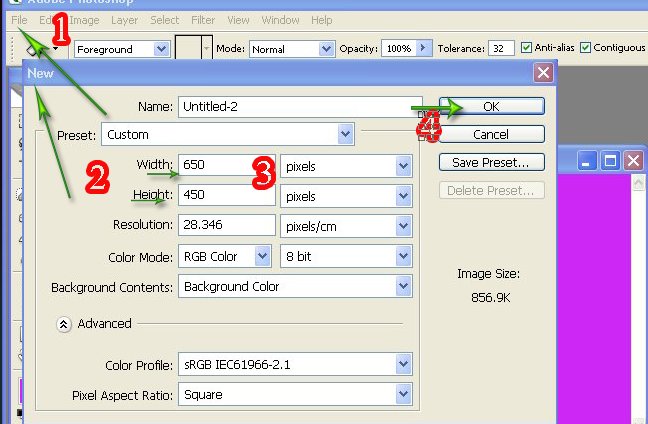
Task: Open the Pixel Aspect Ratio dropdown
Action: pyautogui.click(x=295, y=394)
